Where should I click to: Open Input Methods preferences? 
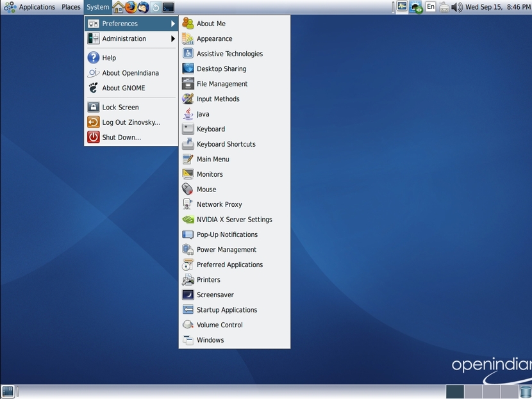pyautogui.click(x=235, y=99)
